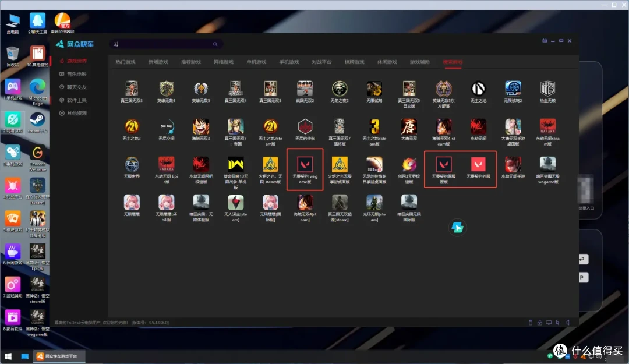Open 使命召唤13无限战争 单机版
Viewport: 629px width, 364px height.
coord(235,164)
